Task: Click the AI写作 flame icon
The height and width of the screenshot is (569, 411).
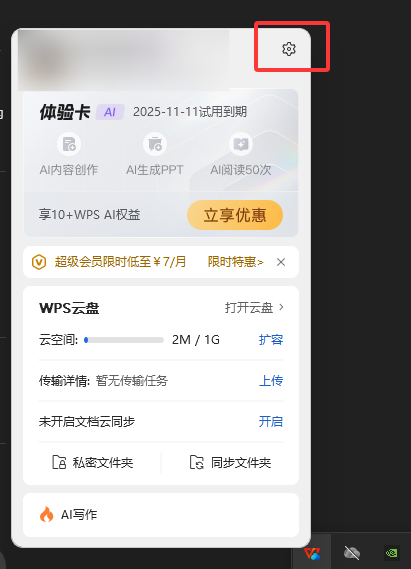Action: pyautogui.click(x=46, y=514)
